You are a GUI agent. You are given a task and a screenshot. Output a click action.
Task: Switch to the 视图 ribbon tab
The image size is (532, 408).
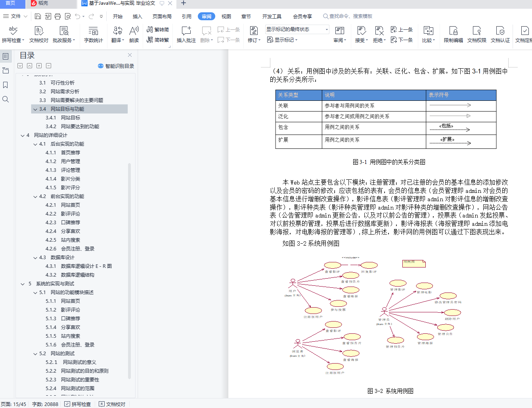point(226,16)
